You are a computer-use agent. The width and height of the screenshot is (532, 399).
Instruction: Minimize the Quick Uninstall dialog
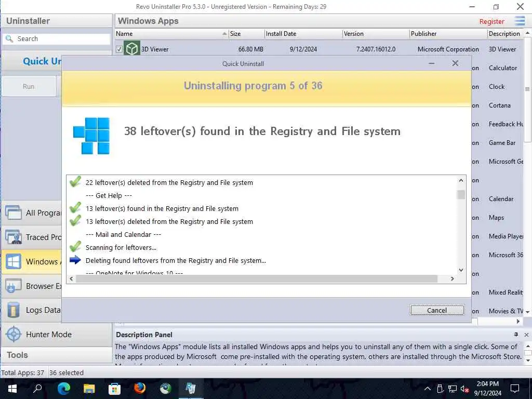click(x=432, y=63)
